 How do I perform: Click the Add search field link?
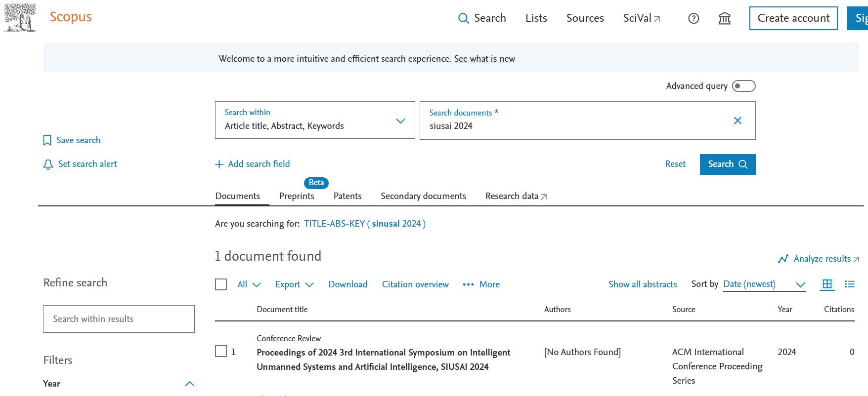tap(259, 164)
